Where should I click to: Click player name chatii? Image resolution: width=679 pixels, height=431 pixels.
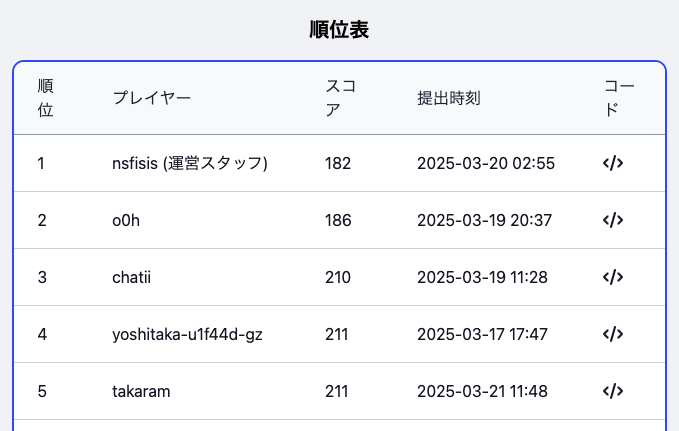[131, 277]
